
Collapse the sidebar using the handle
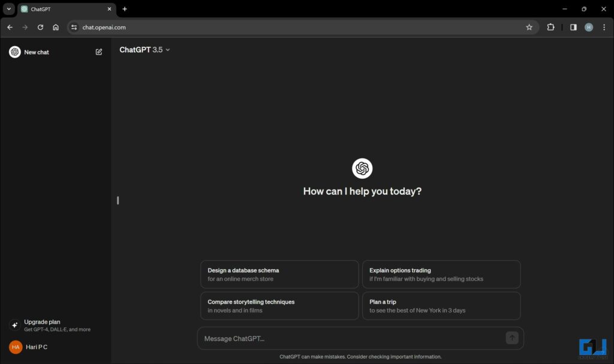(118, 200)
